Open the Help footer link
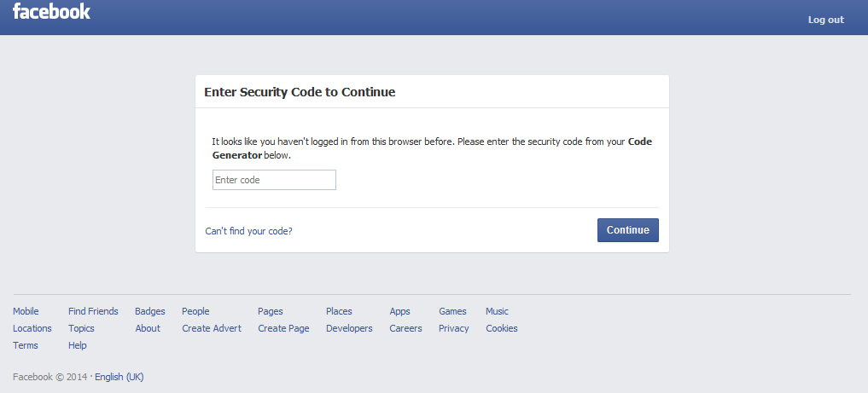Image resolution: width=868 pixels, height=393 pixels. tap(78, 345)
